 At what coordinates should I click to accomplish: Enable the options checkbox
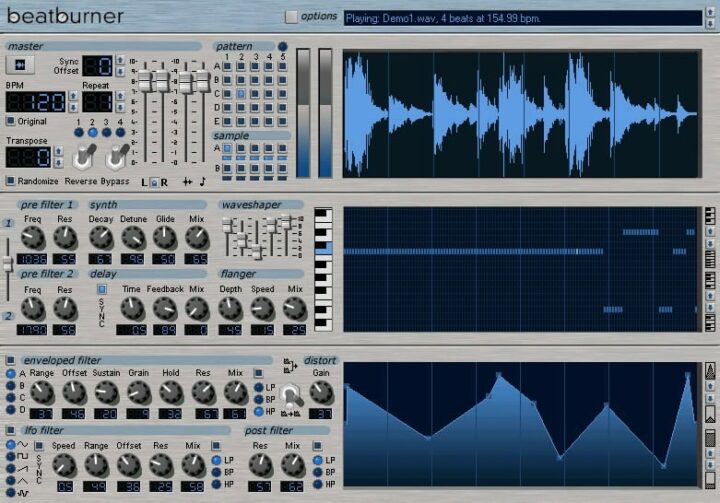(291, 17)
